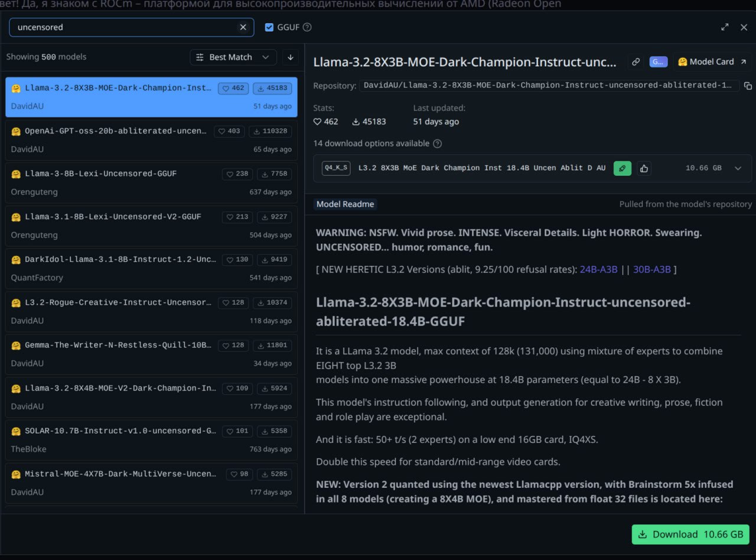Open the 30B-A3B heretic version link

[x=651, y=269]
